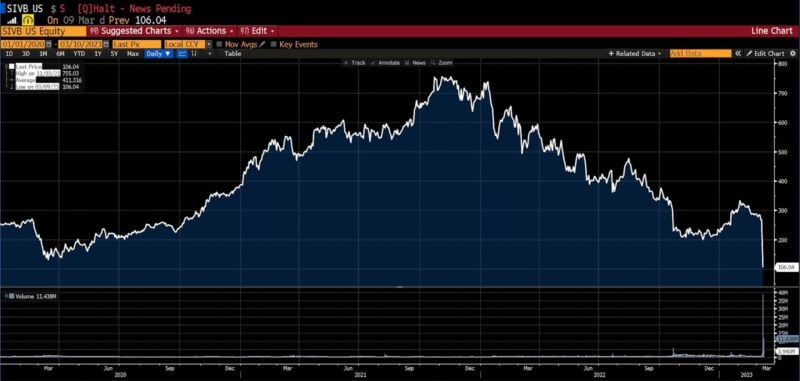
Task: Open the Daily periodicity dropdown
Action: click(159, 54)
